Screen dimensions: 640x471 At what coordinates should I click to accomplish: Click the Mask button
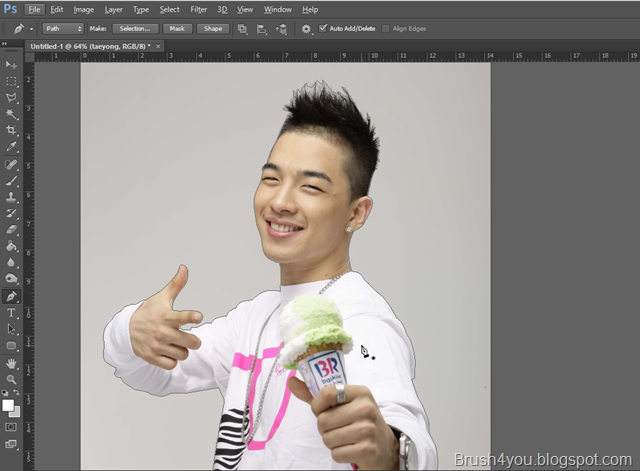(177, 29)
